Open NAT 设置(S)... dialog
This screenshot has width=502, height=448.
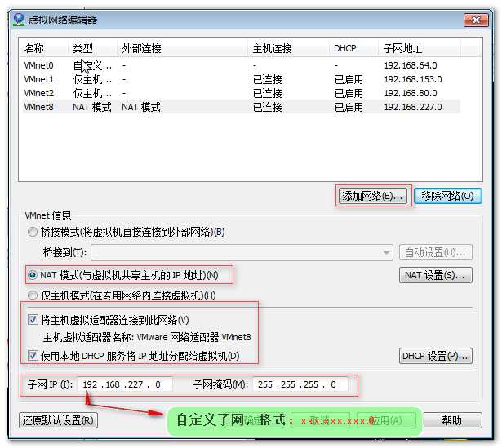(x=436, y=275)
